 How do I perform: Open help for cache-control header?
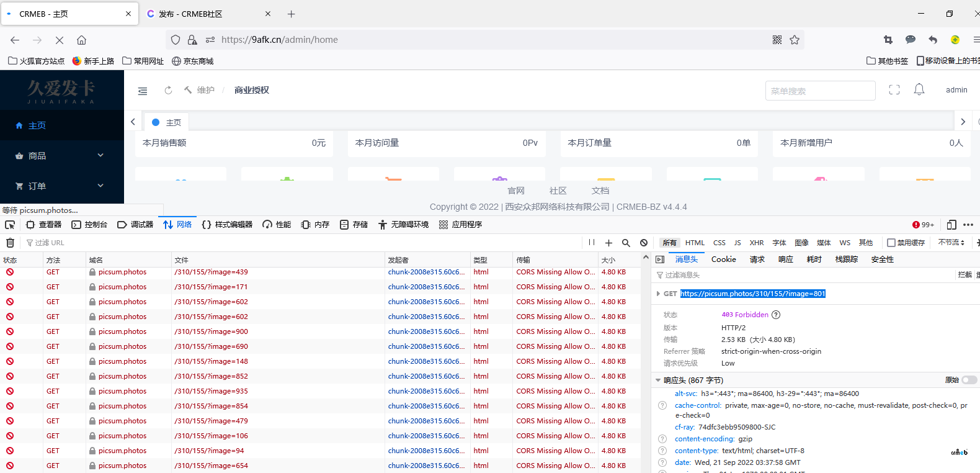(x=662, y=405)
